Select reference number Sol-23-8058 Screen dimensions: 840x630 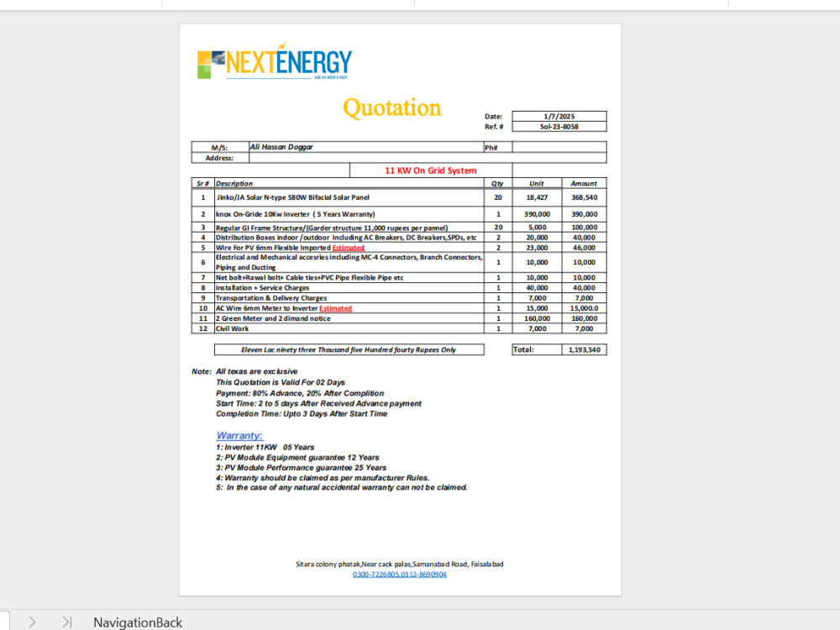pos(559,127)
